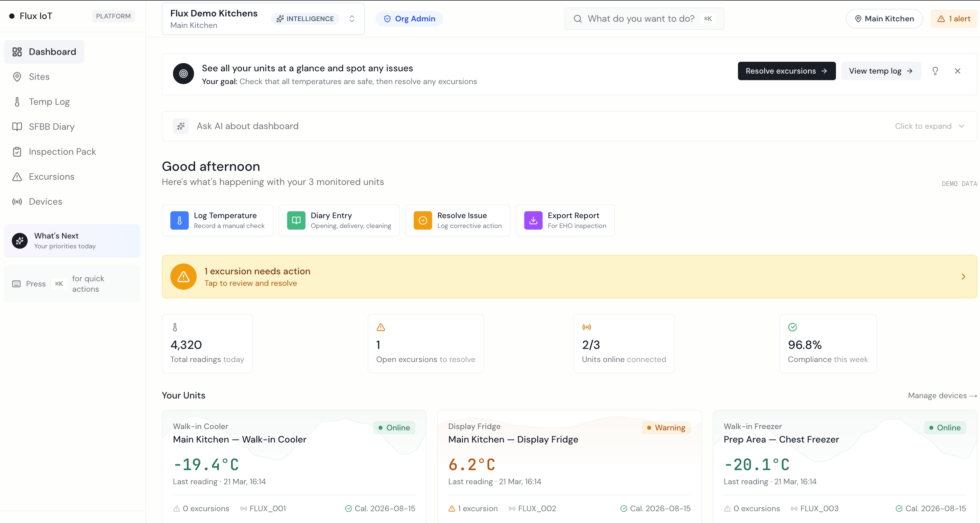
Task: Click the 1 alert indicator
Action: point(954,18)
